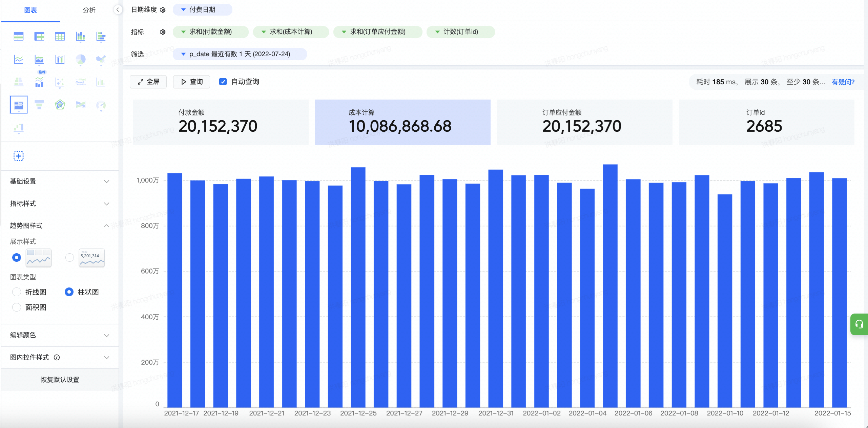The image size is (868, 428).
Task: Choose 折线图 chart type radio
Action: (x=16, y=292)
